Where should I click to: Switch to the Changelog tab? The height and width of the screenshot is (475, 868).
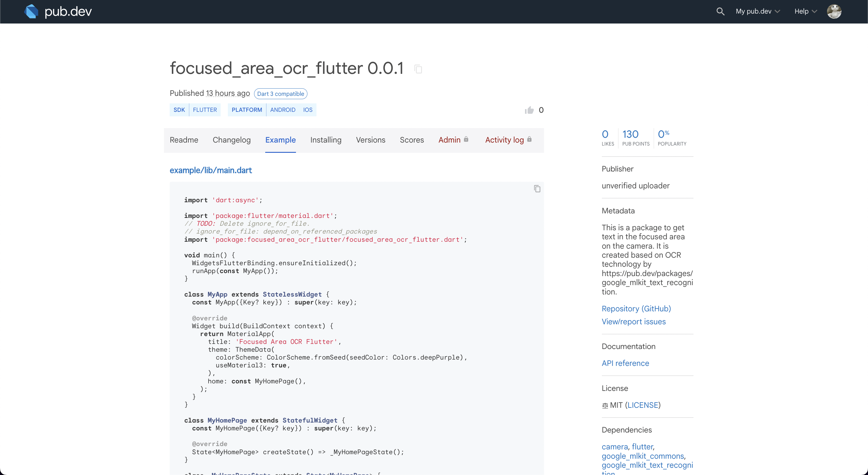[231, 140]
